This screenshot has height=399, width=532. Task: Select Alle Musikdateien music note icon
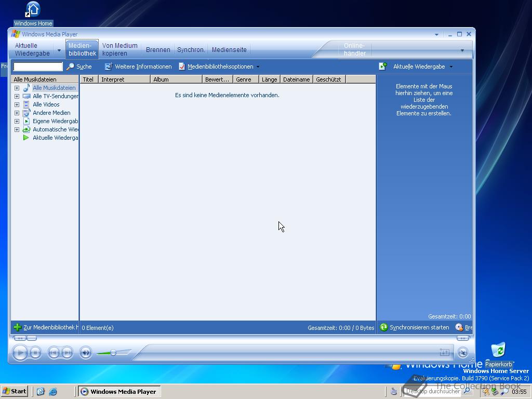[26, 88]
